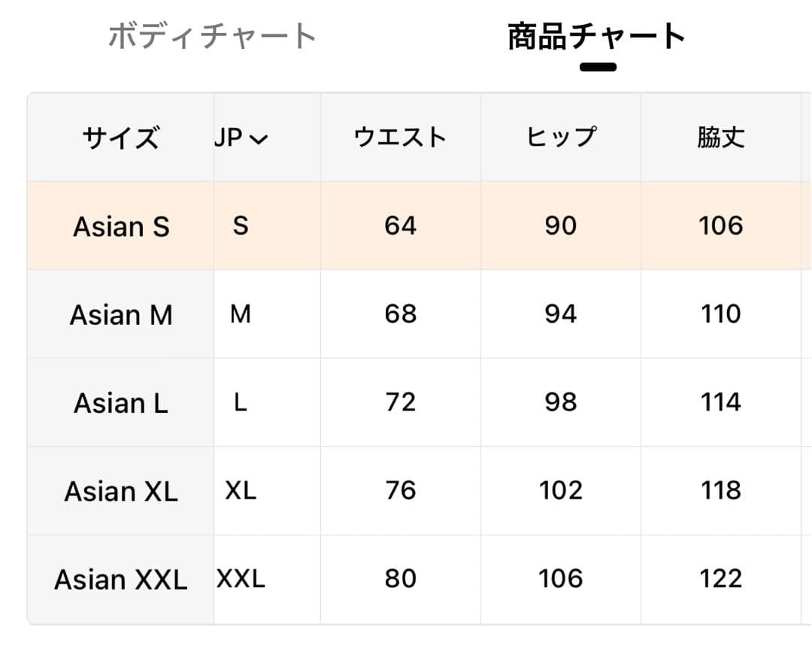This screenshot has width=812, height=646.
Task: Click side length 122 for size XXL
Action: 720,578
